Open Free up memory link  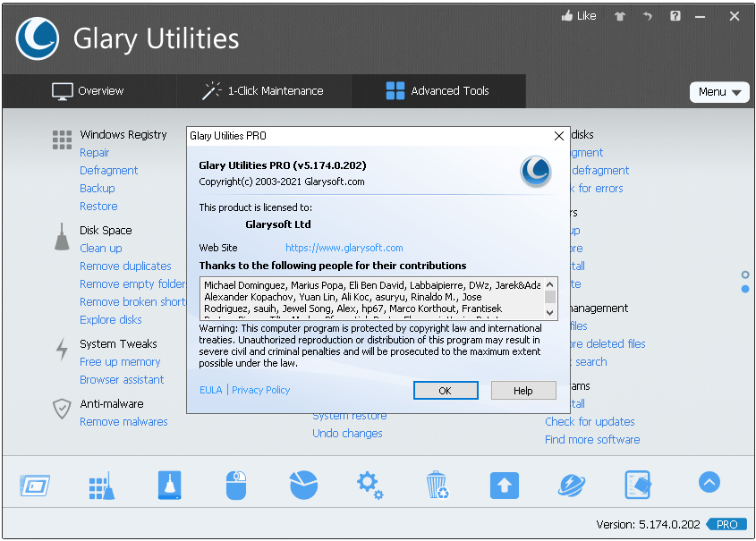pos(120,362)
